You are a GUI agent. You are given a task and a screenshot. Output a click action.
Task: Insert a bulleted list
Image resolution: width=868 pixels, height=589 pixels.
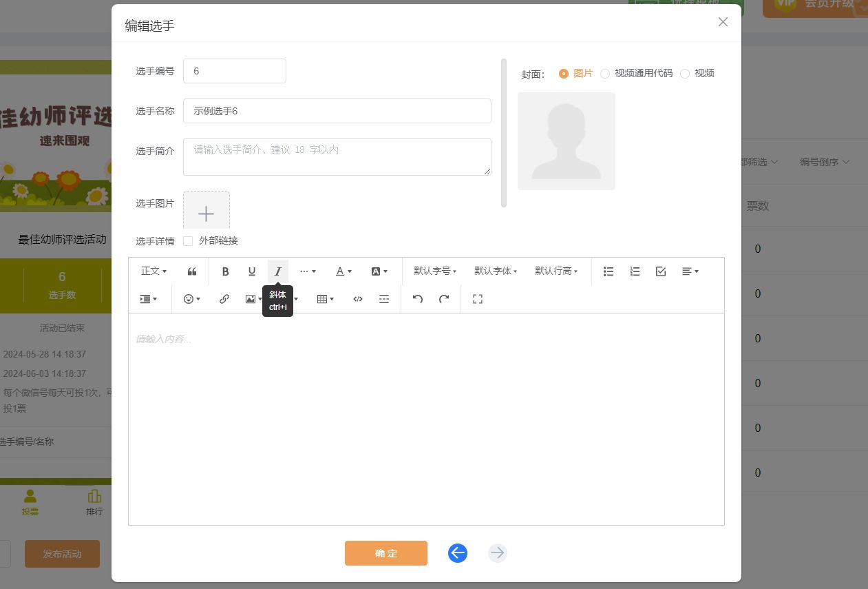(608, 271)
